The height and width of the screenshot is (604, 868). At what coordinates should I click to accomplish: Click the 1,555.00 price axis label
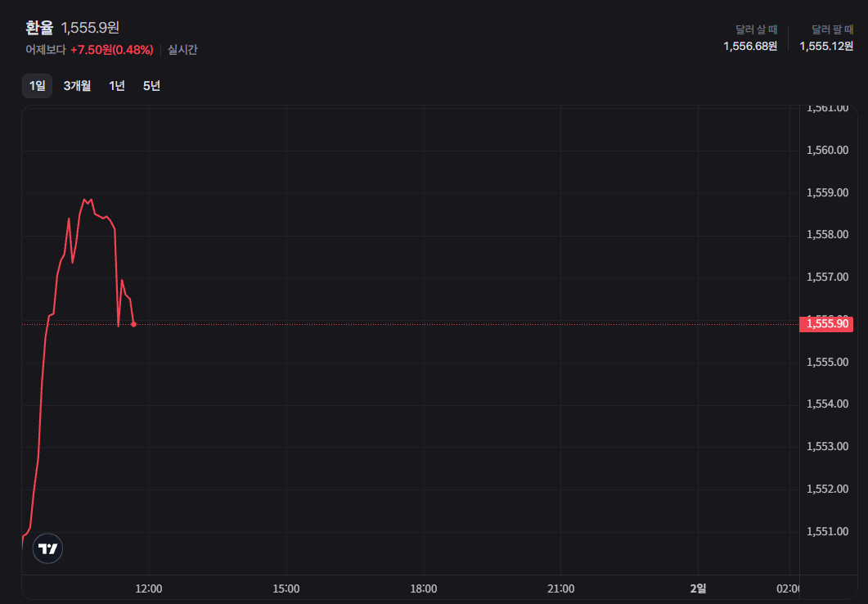[828, 363]
